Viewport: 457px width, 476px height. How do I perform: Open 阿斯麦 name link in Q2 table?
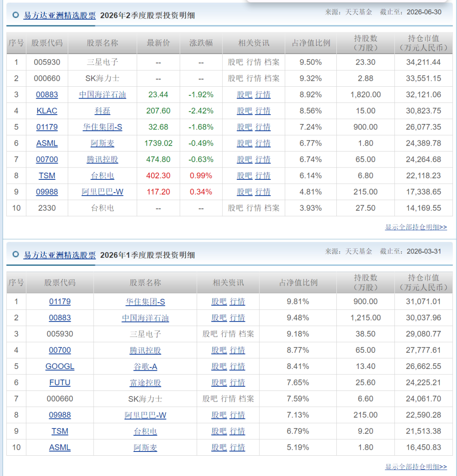(x=102, y=143)
